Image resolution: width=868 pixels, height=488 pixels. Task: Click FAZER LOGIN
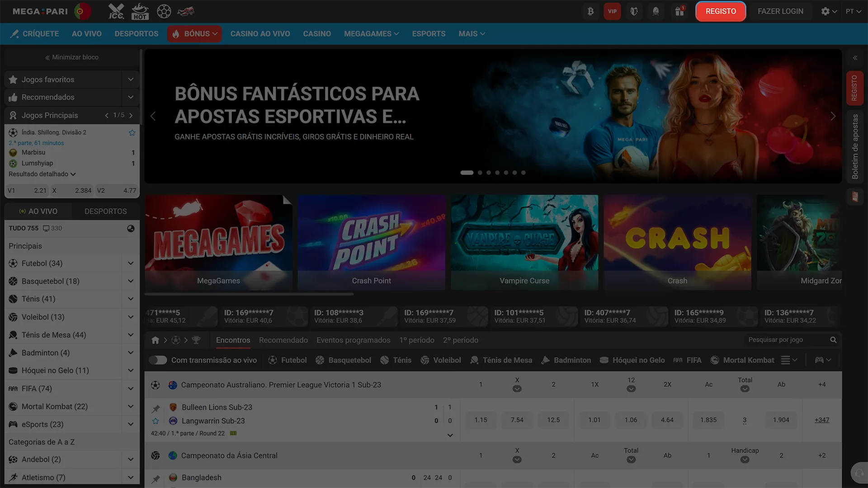(780, 11)
